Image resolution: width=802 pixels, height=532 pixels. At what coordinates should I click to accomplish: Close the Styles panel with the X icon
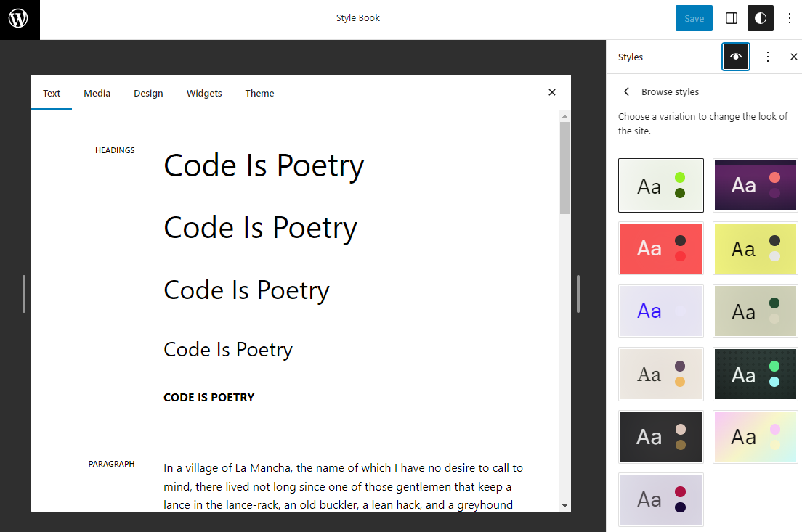tap(793, 57)
